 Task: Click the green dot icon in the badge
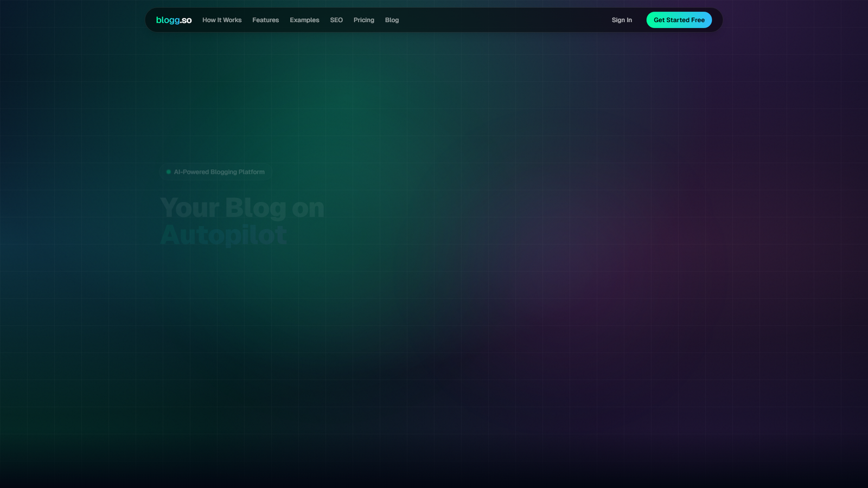[x=168, y=172]
